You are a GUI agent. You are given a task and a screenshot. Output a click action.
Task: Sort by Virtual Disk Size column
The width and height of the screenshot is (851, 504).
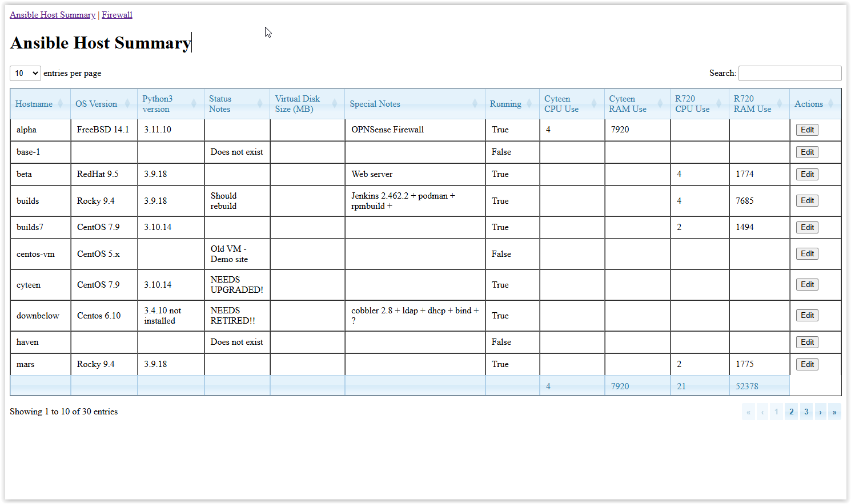tap(307, 104)
